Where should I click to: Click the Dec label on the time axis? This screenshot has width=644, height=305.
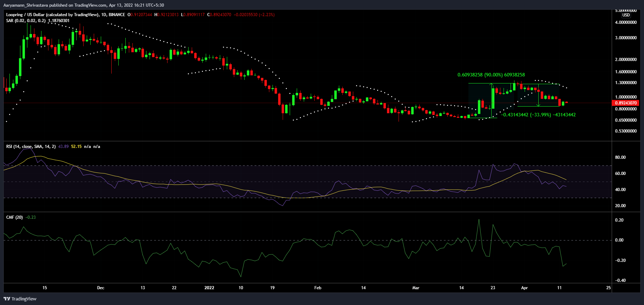pos(101,288)
